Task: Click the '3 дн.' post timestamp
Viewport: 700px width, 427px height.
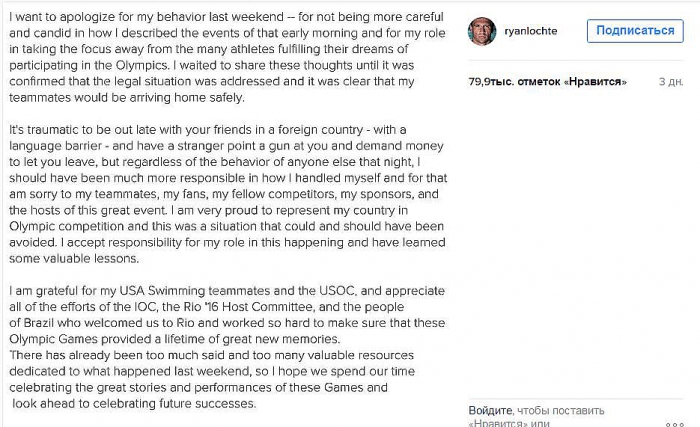Action: [x=672, y=80]
